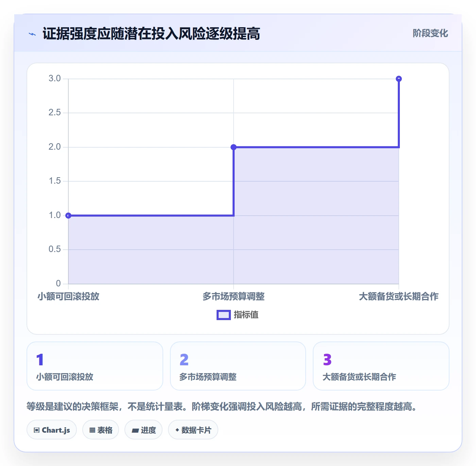The image size is (476, 466).
Task: Select the card numbered 1 小额可回滚投放
Action: (x=95, y=366)
